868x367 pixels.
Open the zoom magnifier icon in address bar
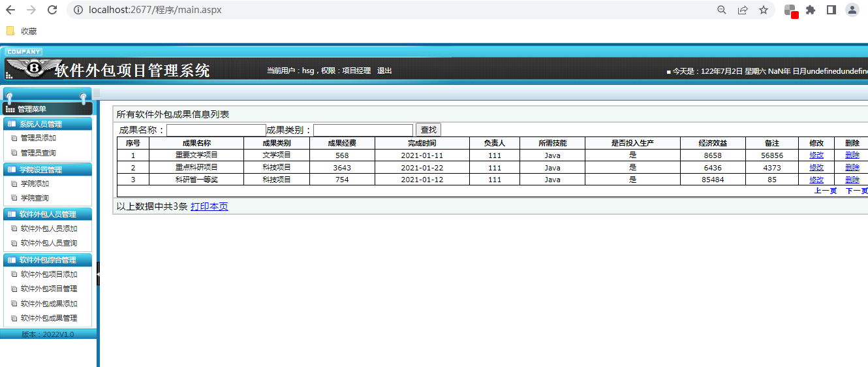722,10
